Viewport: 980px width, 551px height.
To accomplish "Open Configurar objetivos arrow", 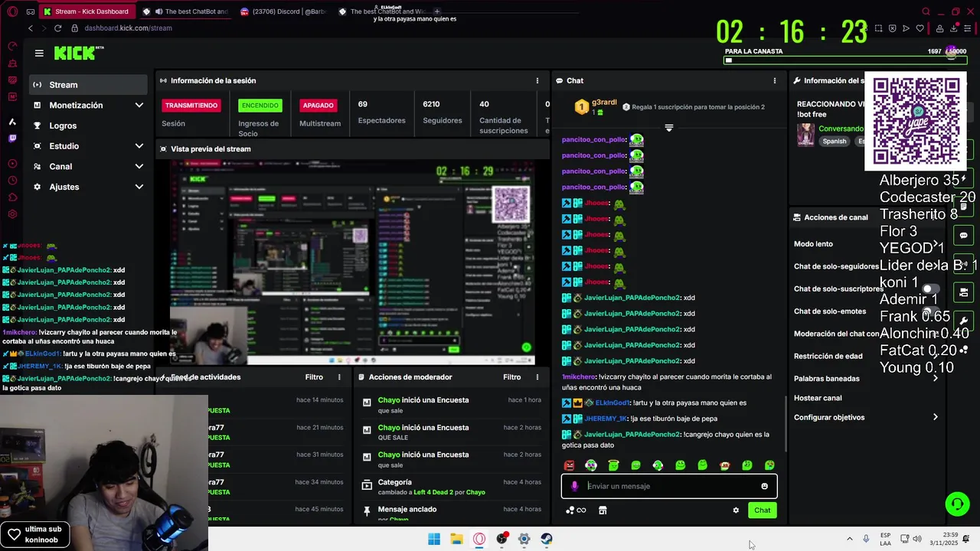I will pyautogui.click(x=935, y=417).
